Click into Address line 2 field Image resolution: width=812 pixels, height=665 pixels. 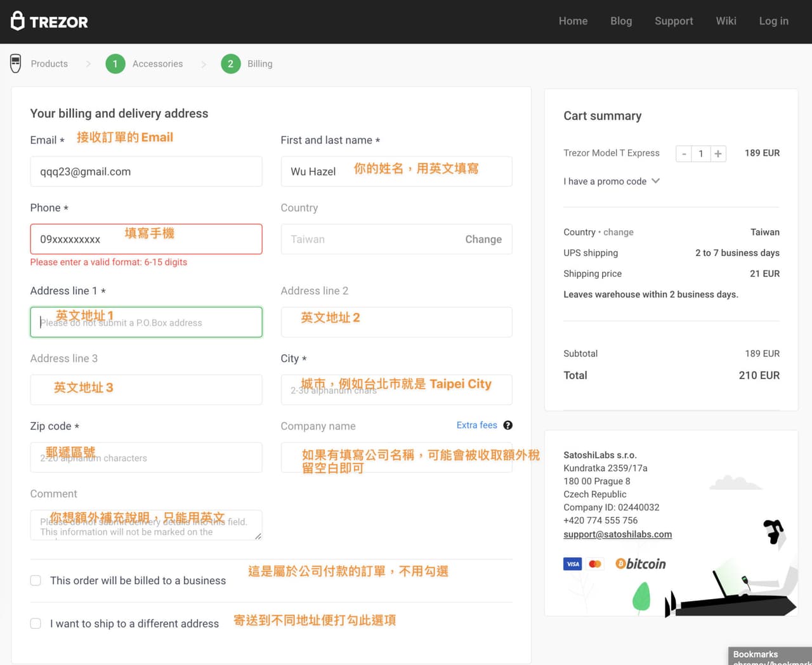pos(396,322)
